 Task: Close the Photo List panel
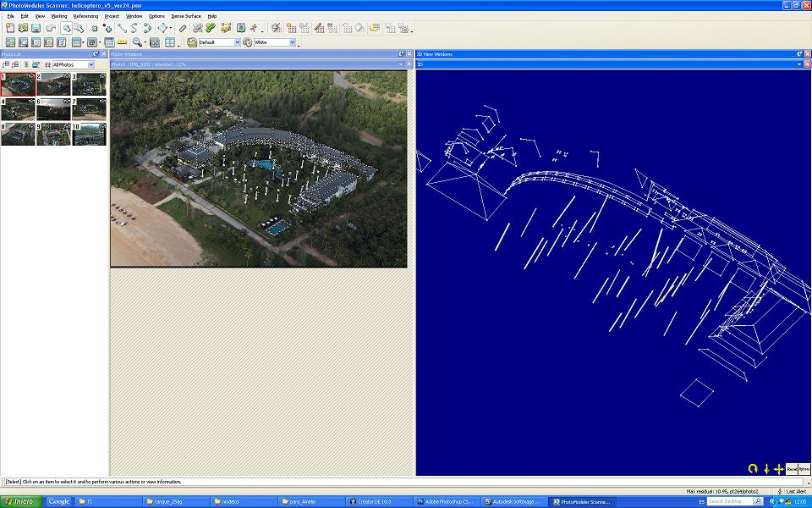click(x=104, y=54)
